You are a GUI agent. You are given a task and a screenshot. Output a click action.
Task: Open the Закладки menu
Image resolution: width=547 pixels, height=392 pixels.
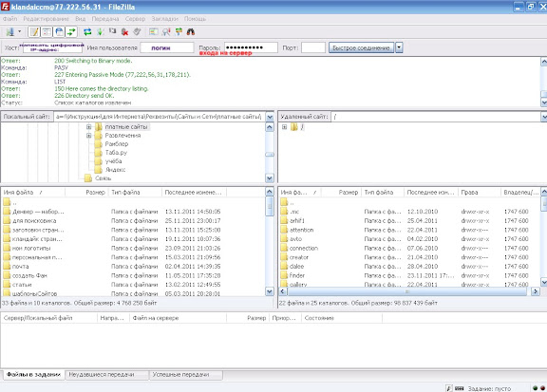pos(164,19)
